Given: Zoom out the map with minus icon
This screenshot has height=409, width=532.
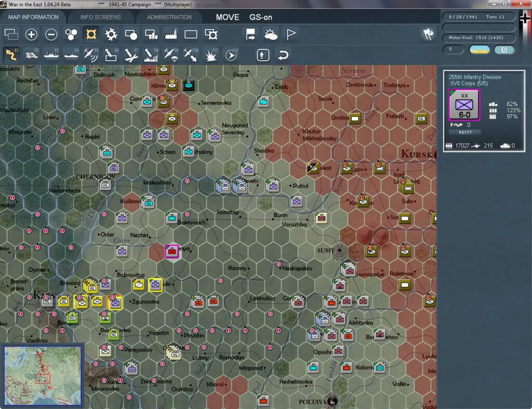Looking at the screenshot, I should 51,34.
